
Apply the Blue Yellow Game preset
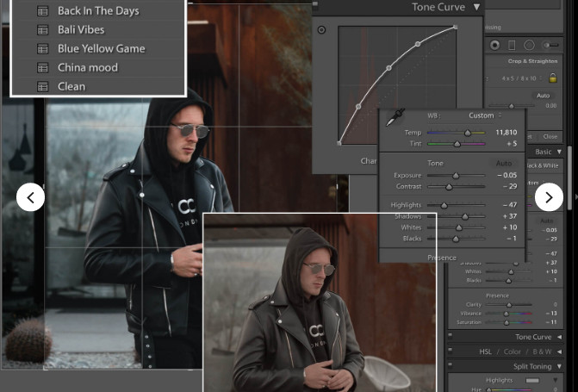tap(101, 49)
